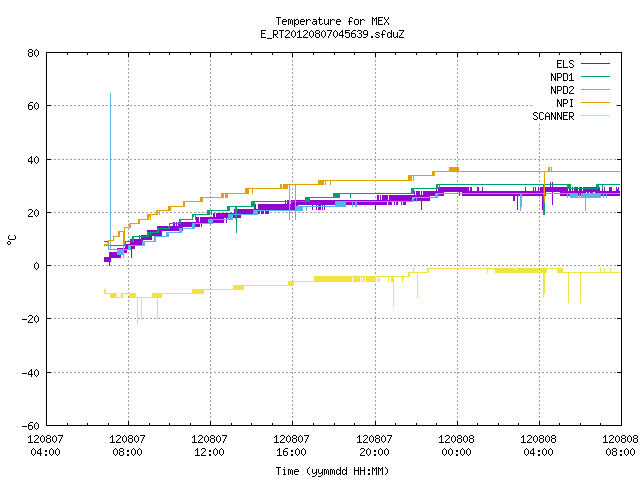
Task: Select the NPD1 legend label
Action: (562, 77)
